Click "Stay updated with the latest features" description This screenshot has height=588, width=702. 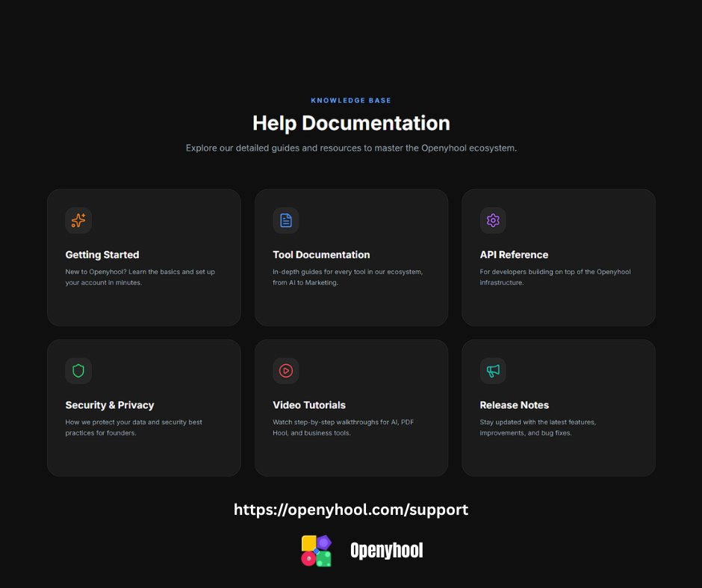point(538,428)
